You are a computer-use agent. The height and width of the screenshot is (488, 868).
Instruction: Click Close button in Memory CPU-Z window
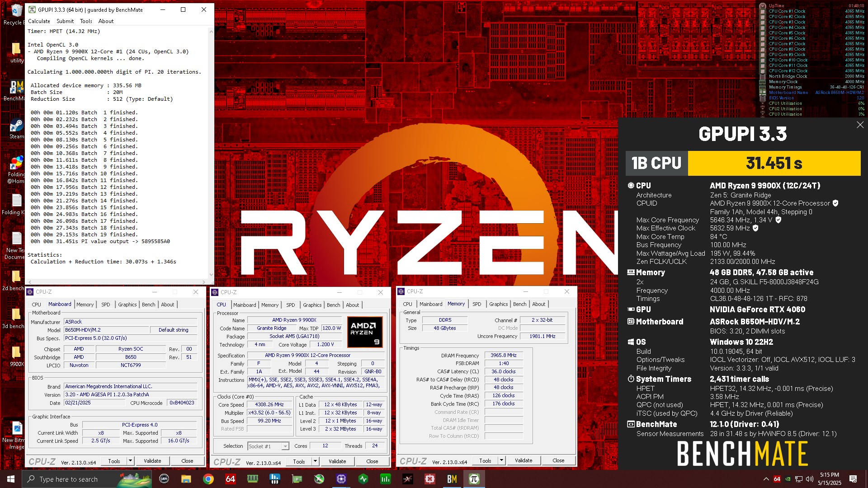pyautogui.click(x=558, y=460)
